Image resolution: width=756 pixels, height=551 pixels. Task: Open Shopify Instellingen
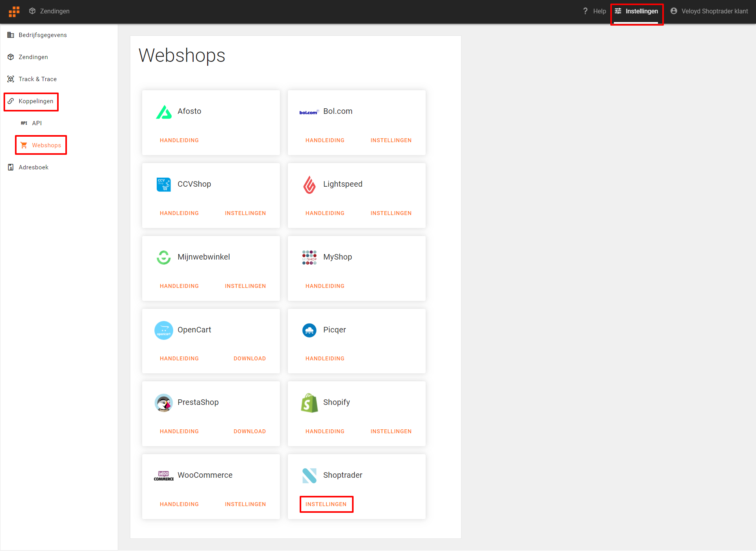391,431
